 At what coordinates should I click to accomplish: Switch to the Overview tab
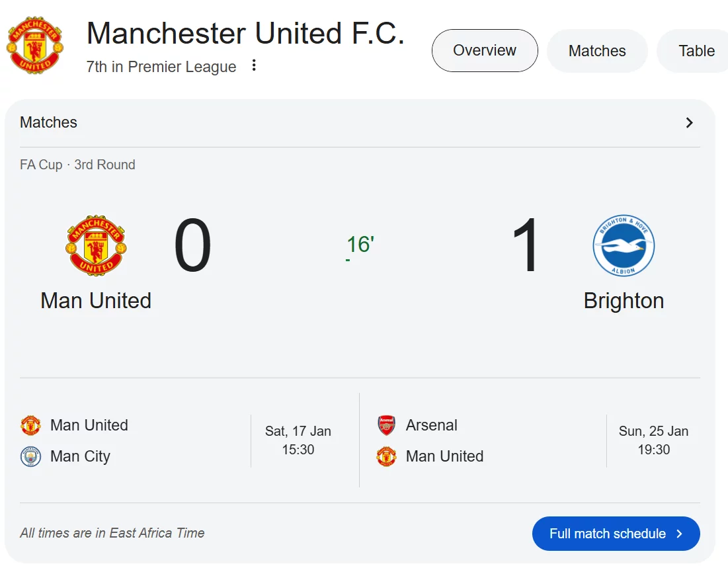[x=485, y=50]
